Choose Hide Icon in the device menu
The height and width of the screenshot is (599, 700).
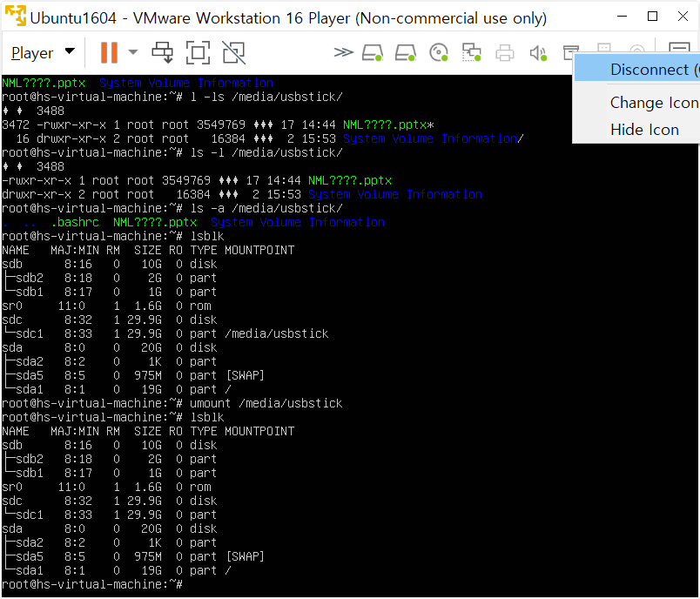636,130
